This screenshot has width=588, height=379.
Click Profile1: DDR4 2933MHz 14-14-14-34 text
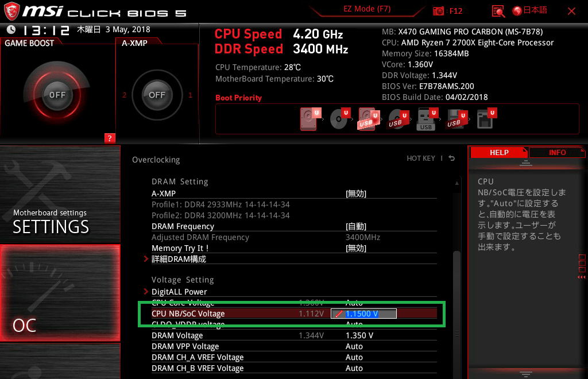pos(220,204)
